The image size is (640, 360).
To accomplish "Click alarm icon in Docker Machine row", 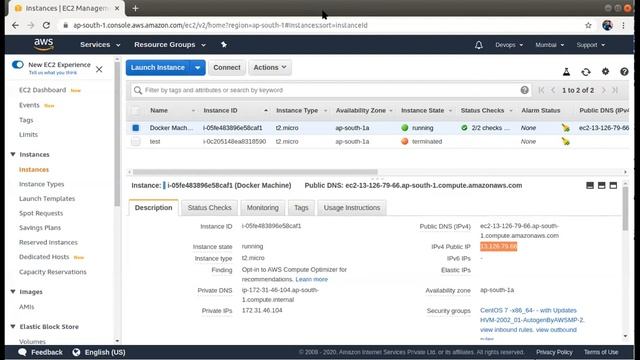I will pyautogui.click(x=565, y=128).
